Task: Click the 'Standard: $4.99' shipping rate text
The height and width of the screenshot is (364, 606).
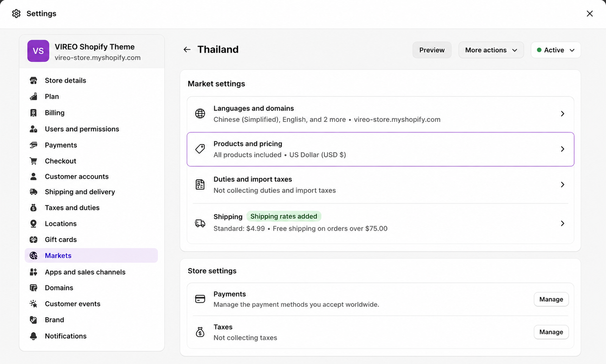Action: 239,228
